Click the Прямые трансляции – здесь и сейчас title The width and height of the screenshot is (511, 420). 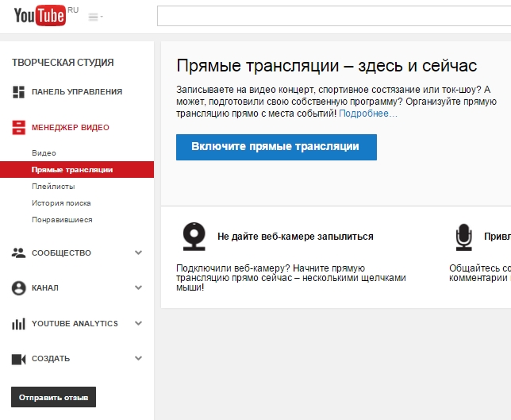tap(327, 66)
